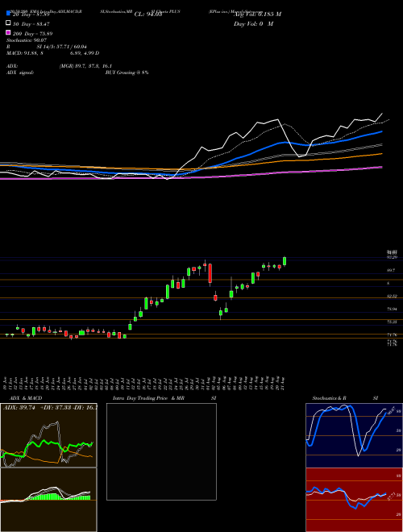
Task: Click the 82.52 price axis label
Action: pyautogui.click(x=393, y=296)
